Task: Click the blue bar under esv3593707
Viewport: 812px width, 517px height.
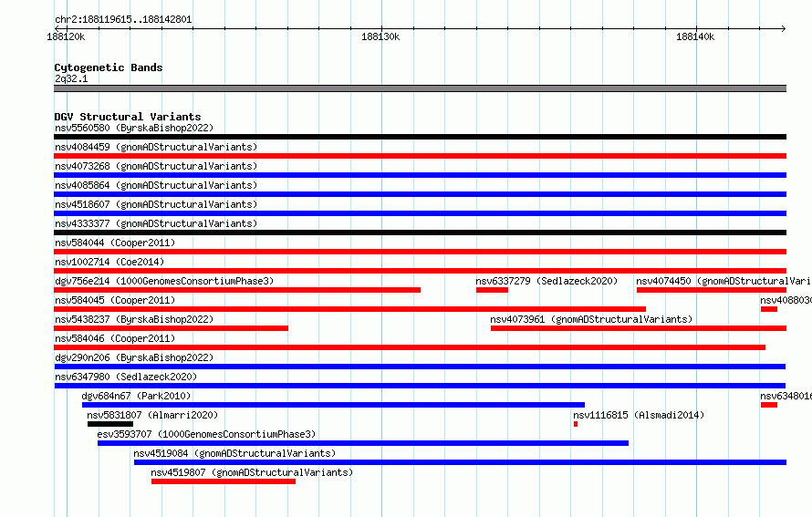Action: pos(363,443)
